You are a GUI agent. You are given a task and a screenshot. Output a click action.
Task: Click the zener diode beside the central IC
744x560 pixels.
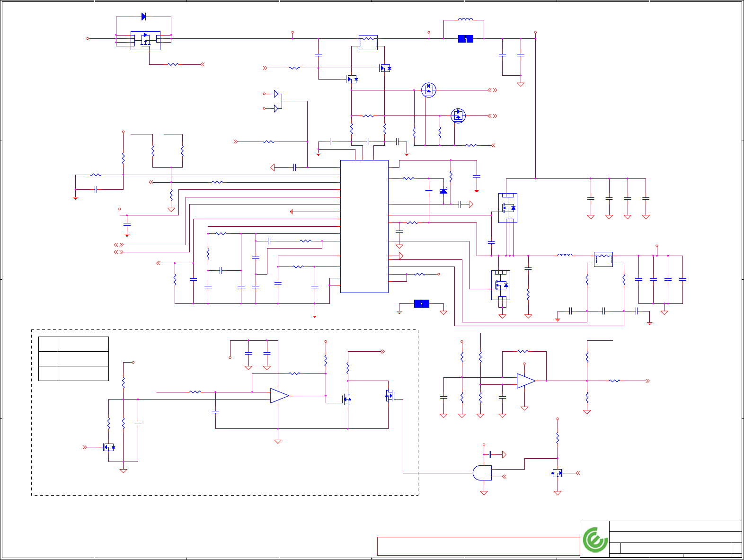click(443, 191)
